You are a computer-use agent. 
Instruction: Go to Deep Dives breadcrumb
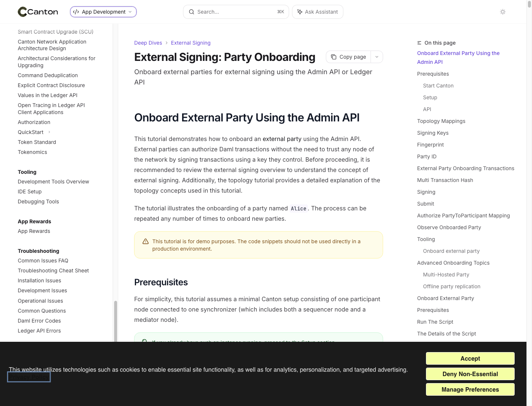[x=148, y=43]
